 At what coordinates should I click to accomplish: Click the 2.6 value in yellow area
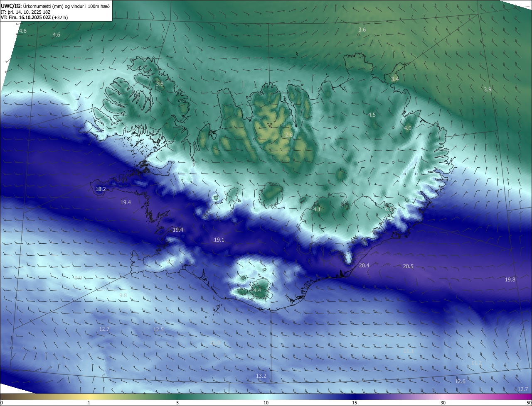[289, 135]
